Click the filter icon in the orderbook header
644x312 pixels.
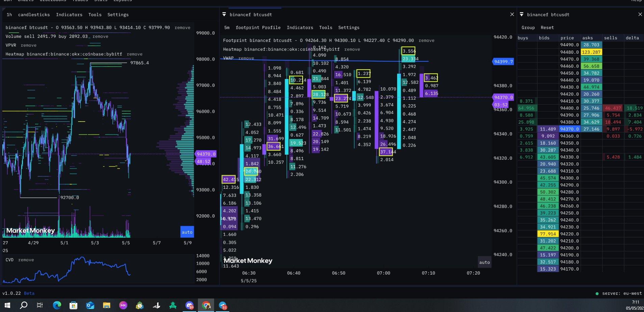pyautogui.click(x=521, y=15)
